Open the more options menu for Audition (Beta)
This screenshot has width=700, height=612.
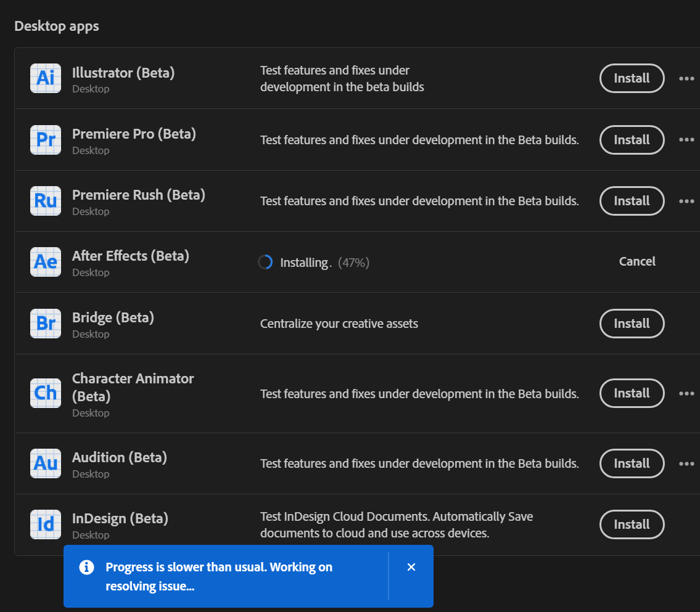[x=686, y=463]
